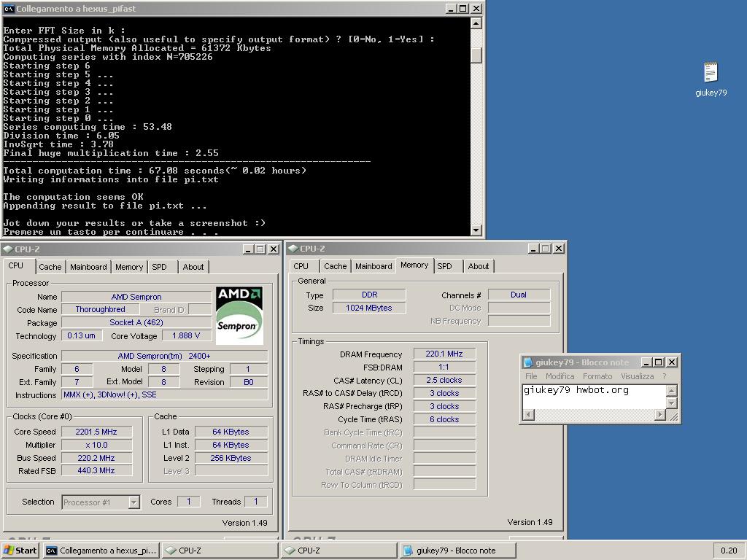The width and height of the screenshot is (747, 560).
Task: Click the Level 2 cache value 256 KBytes
Action: coord(231,458)
